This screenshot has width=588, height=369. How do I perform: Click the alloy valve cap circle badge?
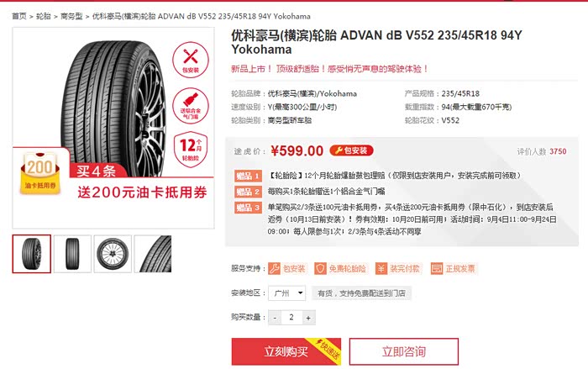tap(191, 106)
